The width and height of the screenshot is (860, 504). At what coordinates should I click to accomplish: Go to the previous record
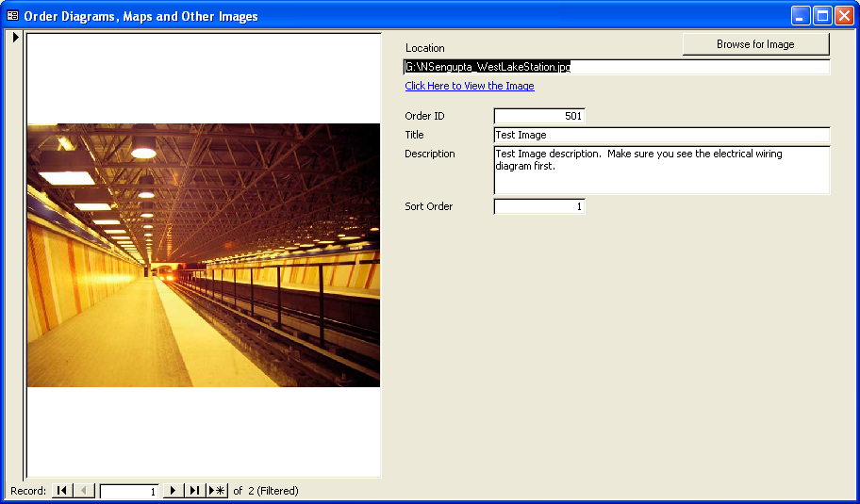(x=85, y=491)
